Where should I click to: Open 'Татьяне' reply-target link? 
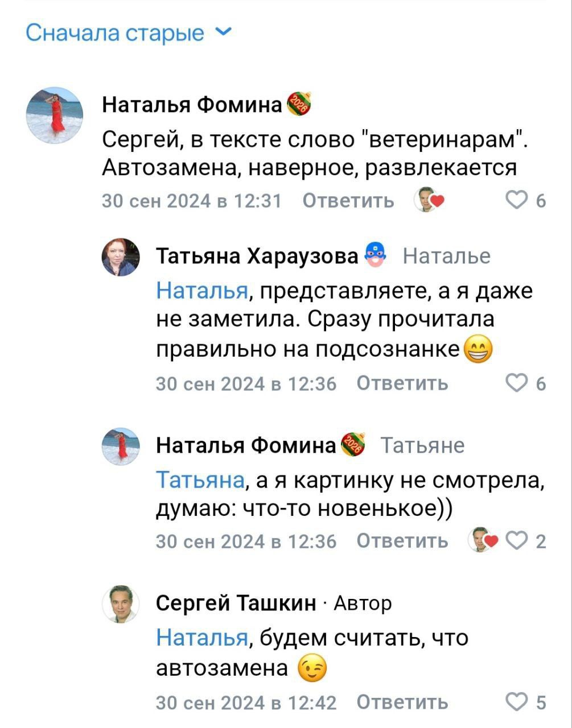tap(422, 445)
